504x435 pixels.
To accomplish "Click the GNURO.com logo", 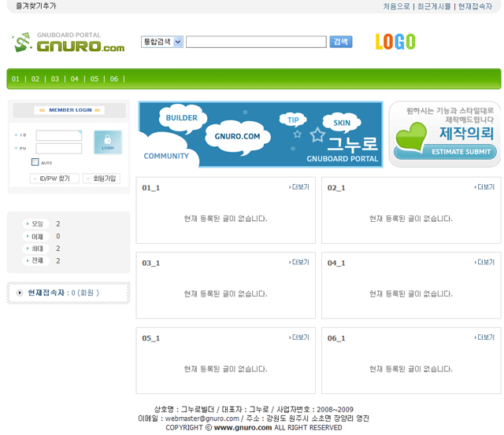I will 69,42.
